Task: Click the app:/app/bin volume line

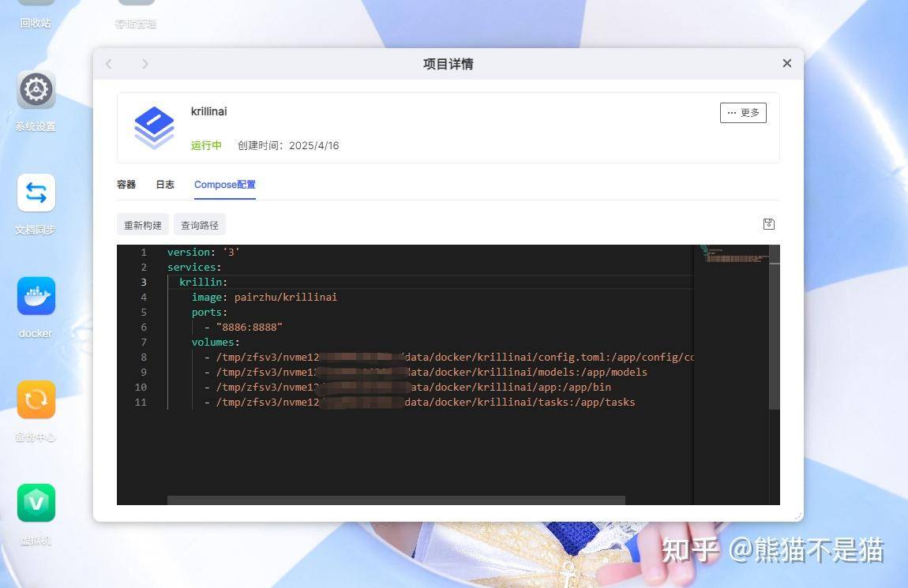Action: click(x=407, y=388)
